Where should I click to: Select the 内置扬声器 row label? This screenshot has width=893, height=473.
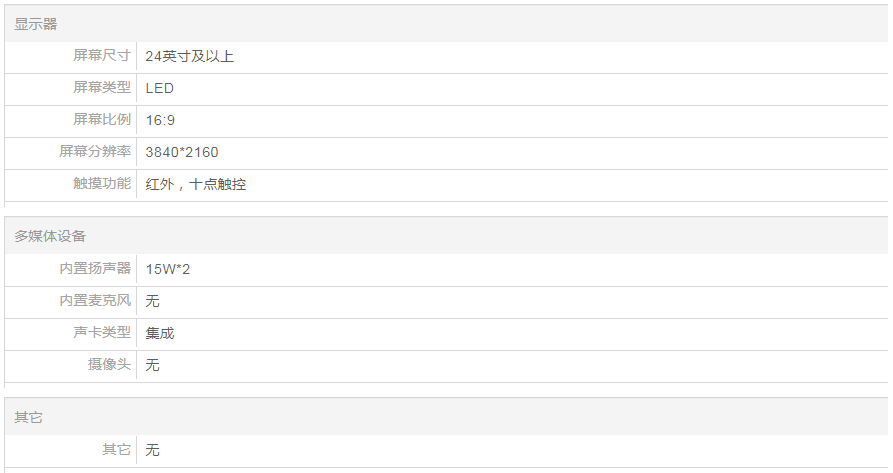tap(95, 269)
